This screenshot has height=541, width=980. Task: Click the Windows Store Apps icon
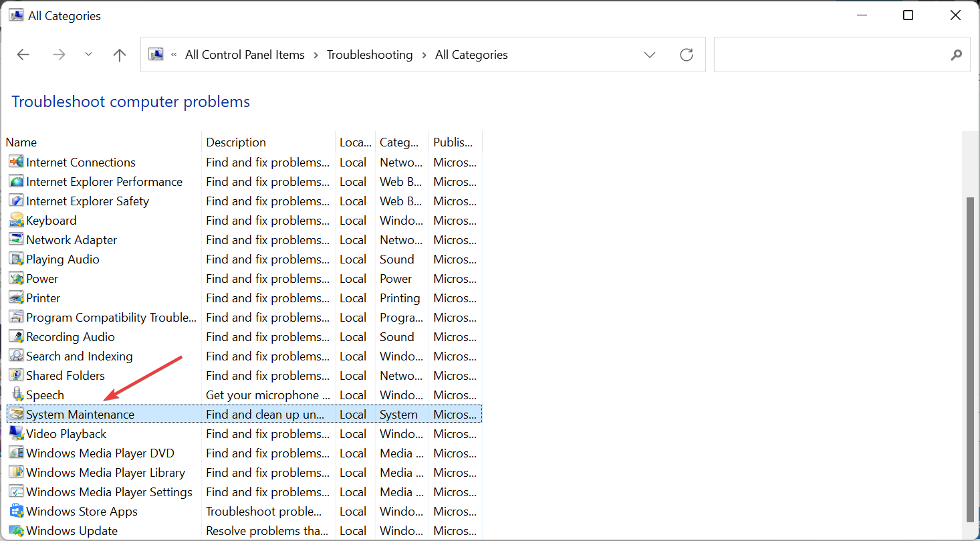[x=16, y=511]
